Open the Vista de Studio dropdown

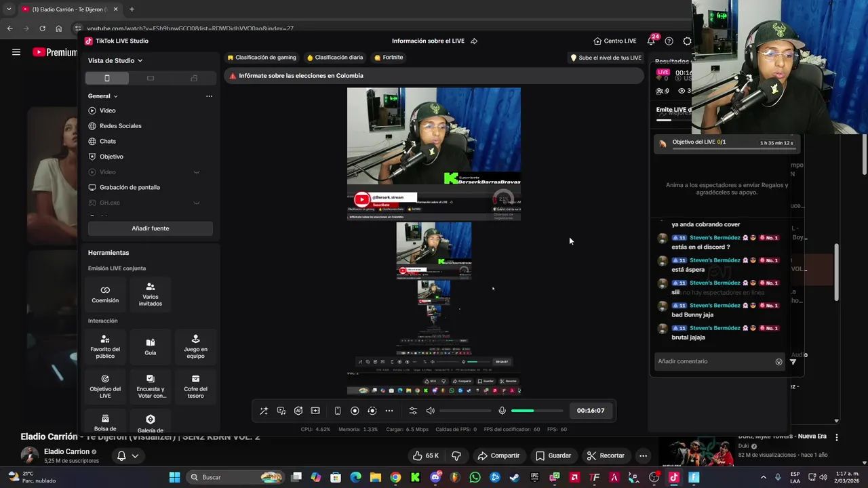(115, 60)
